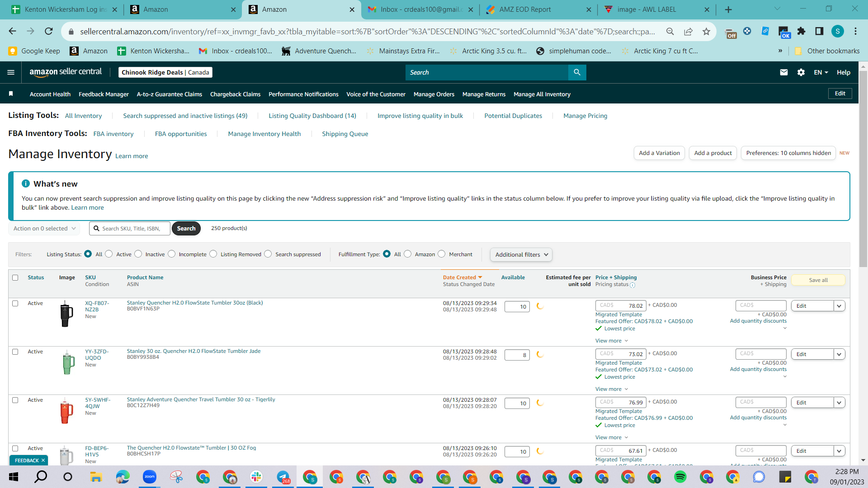Open Manage Orders in the favorites bar
Viewport: 868px width, 488px height.
434,94
